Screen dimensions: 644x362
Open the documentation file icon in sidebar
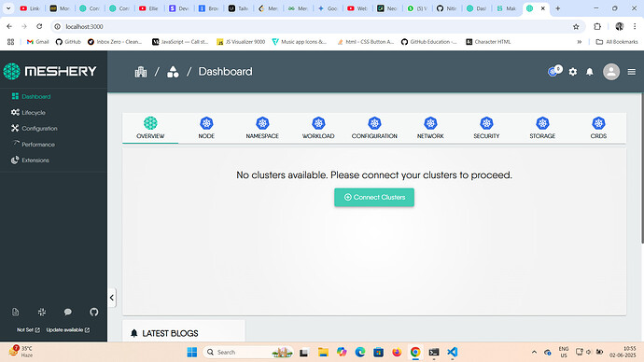15,312
